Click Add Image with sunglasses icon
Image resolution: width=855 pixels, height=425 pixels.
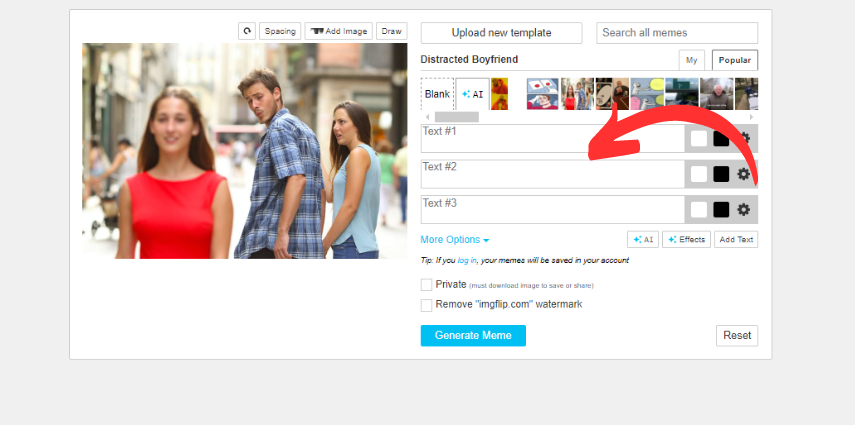pyautogui.click(x=339, y=31)
